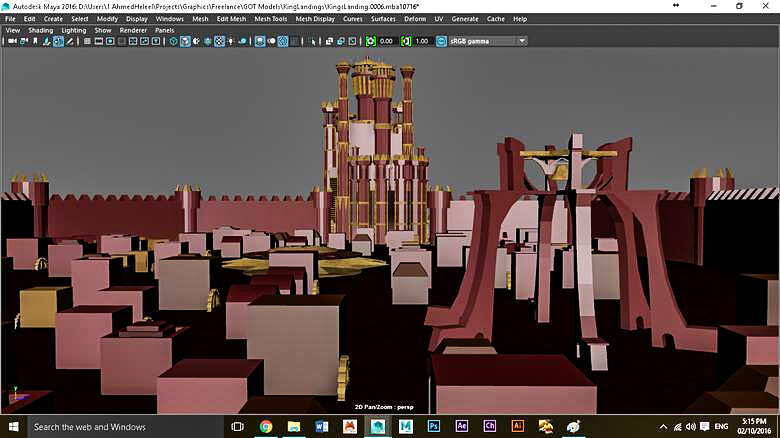
Task: Click the Windows Task View icon
Action: tap(238, 427)
